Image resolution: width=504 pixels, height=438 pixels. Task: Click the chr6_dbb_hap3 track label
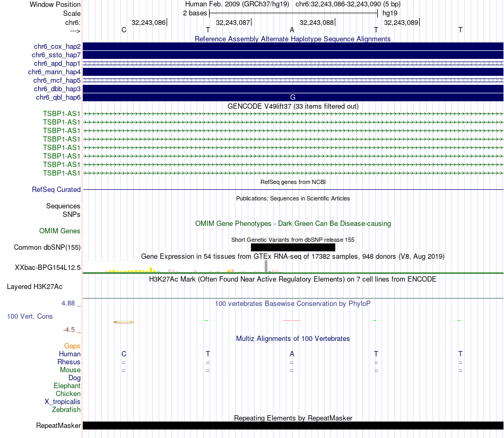point(57,89)
